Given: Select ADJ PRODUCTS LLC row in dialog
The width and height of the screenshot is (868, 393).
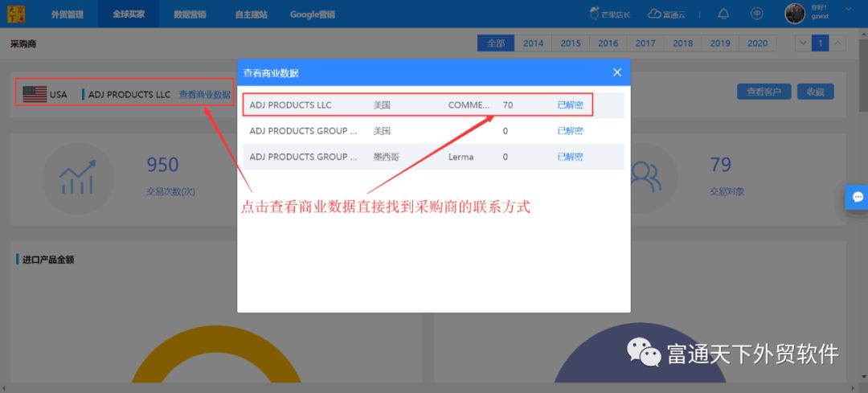Looking at the screenshot, I should [x=433, y=104].
